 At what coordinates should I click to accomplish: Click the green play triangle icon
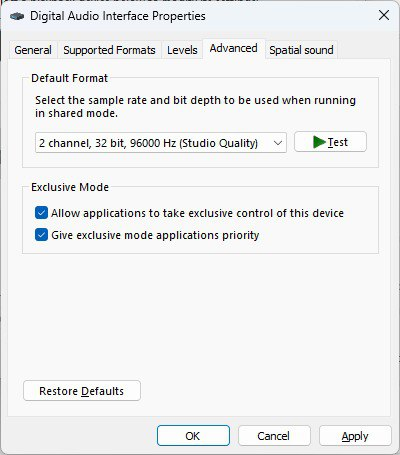(319, 142)
